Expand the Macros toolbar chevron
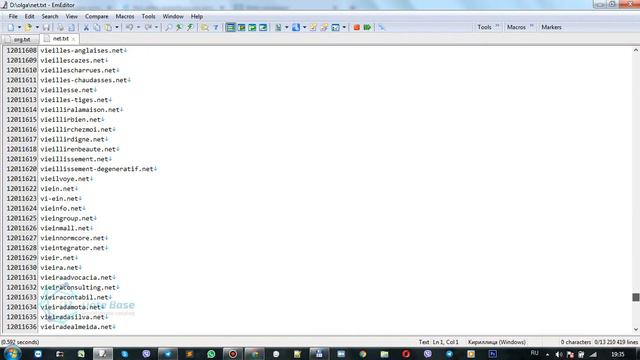Viewport: 640px width, 360px height. click(531, 26)
